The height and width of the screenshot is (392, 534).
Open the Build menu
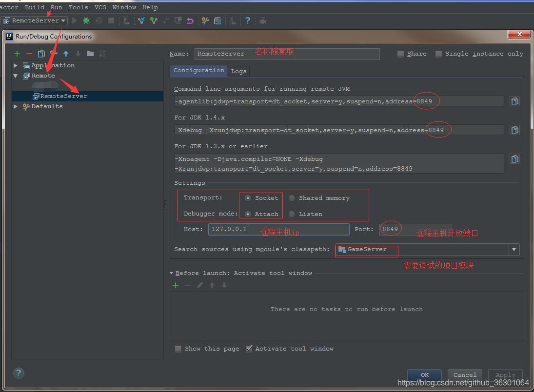tap(35, 7)
